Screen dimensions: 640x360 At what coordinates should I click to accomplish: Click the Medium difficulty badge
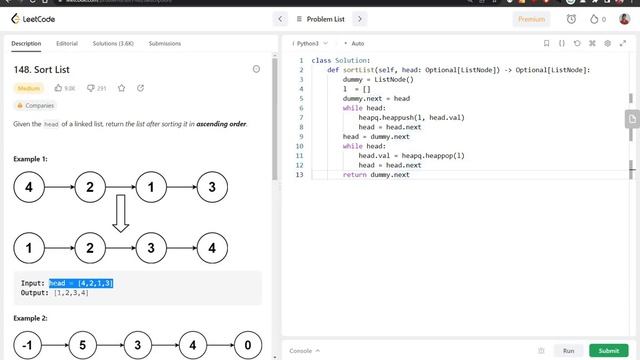pos(29,88)
